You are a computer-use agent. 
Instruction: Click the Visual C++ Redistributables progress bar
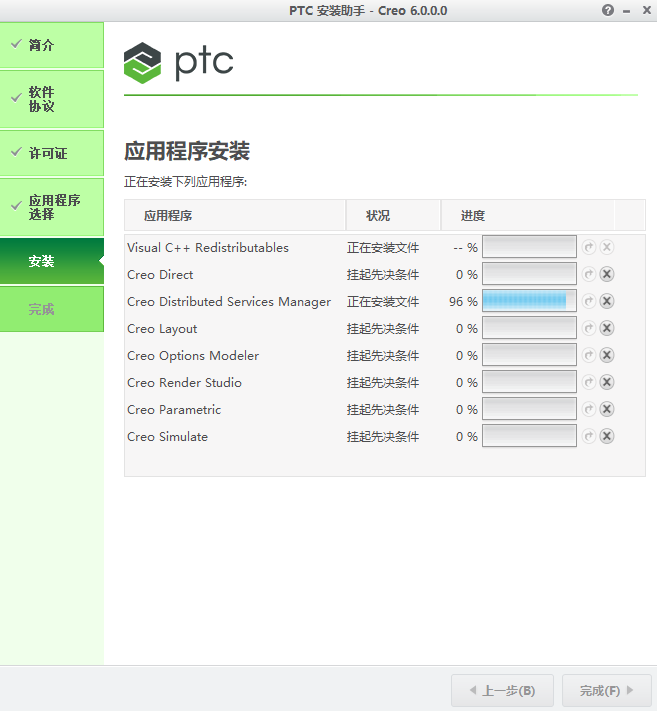[x=529, y=247]
